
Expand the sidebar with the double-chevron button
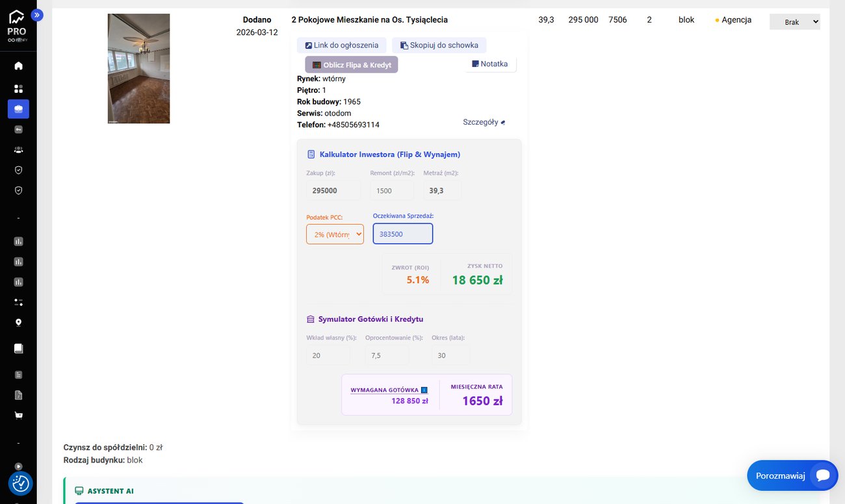pyautogui.click(x=37, y=15)
